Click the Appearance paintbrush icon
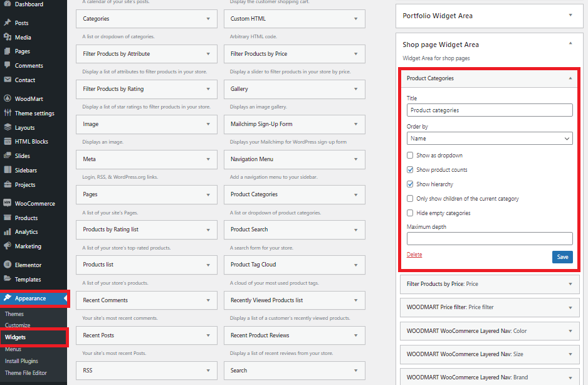The width and height of the screenshot is (588, 385). [8, 298]
